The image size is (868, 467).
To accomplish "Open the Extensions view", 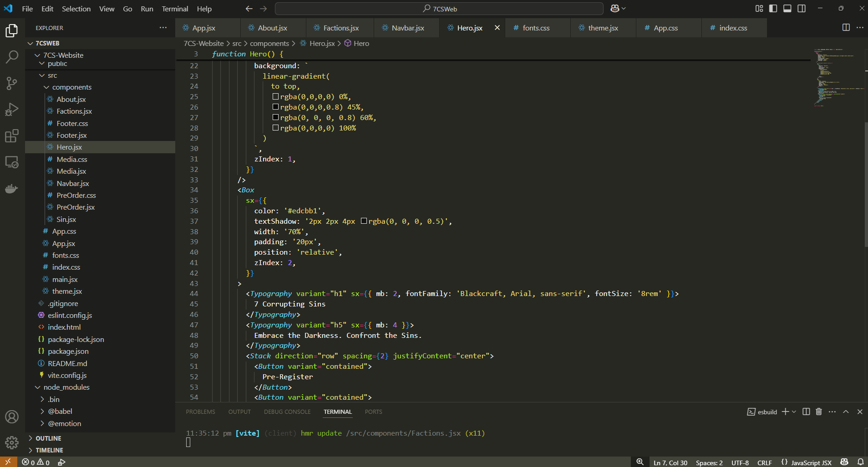I will pos(12,136).
